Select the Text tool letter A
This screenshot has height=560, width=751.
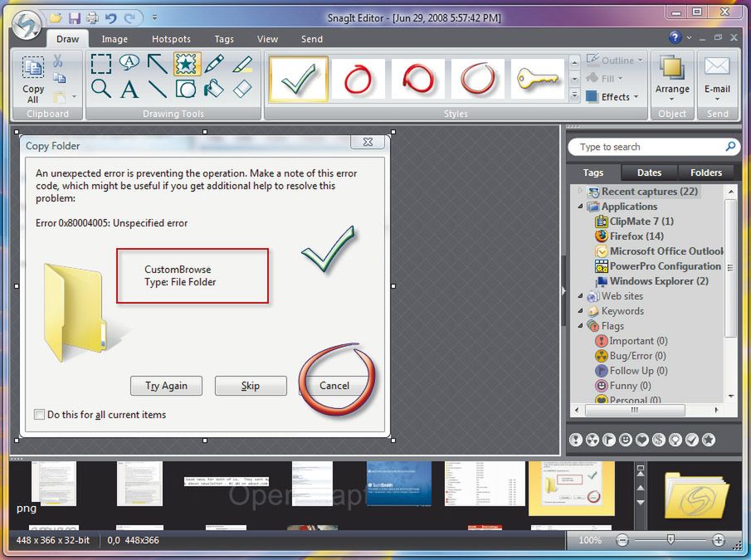coord(129,90)
